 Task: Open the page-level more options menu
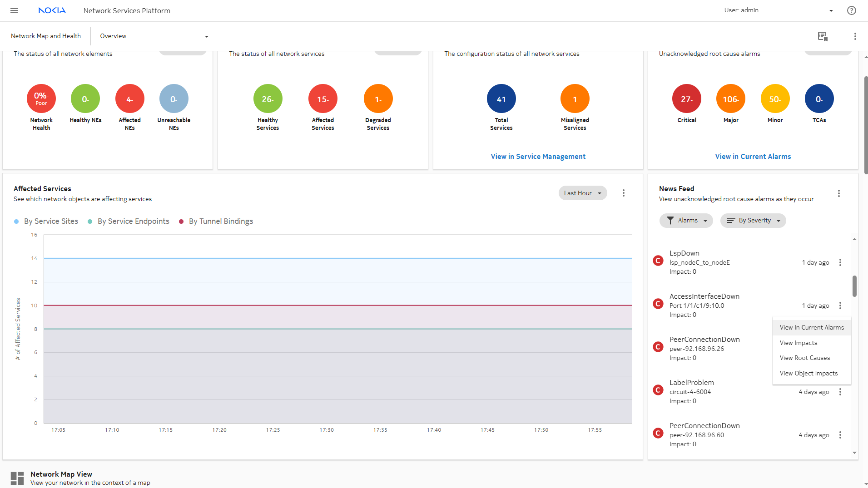(855, 36)
